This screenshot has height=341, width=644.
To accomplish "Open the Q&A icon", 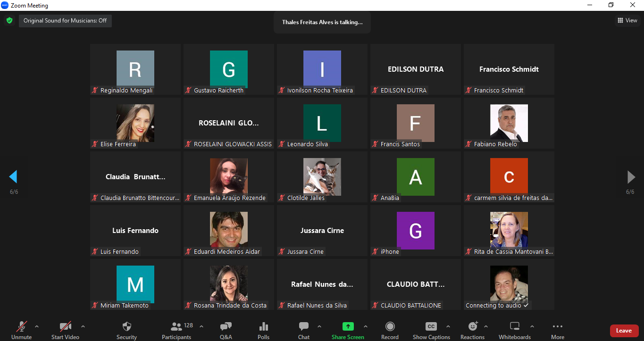I will [226, 326].
